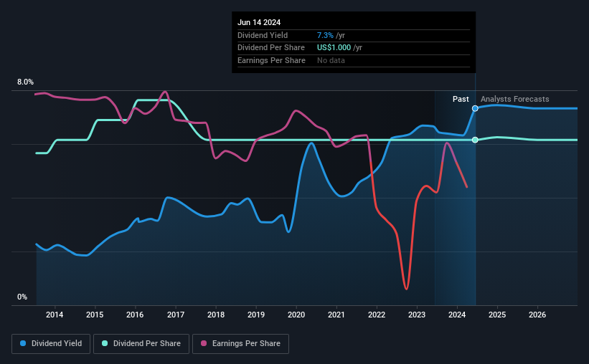This screenshot has height=364, width=589.
Task: Click the Past label on the chart
Action: tap(461, 99)
